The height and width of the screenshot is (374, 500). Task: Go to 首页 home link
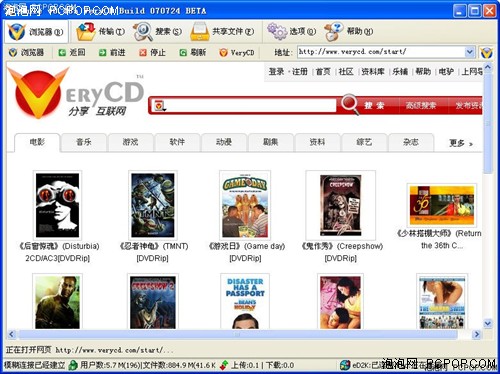click(323, 72)
